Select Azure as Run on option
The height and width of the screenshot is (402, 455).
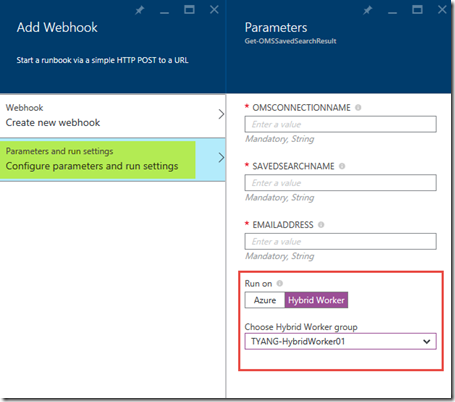[x=265, y=300]
